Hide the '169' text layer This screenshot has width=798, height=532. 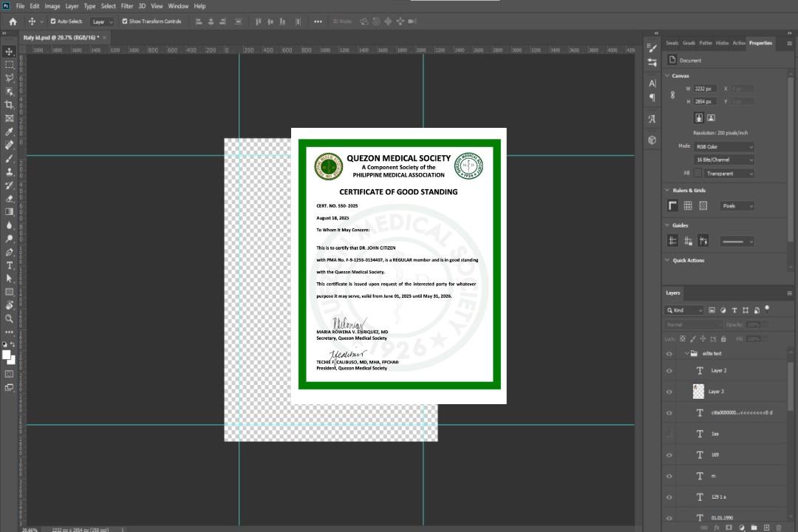tap(669, 455)
